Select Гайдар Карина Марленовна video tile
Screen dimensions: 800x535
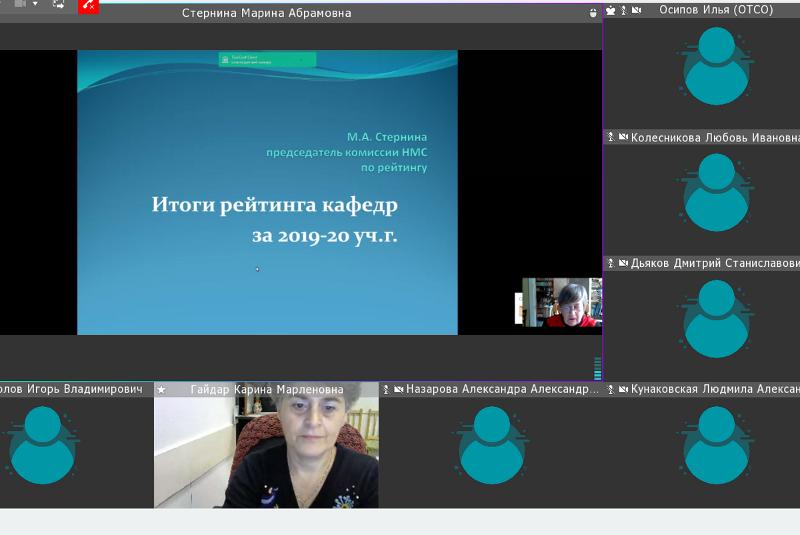(266, 452)
